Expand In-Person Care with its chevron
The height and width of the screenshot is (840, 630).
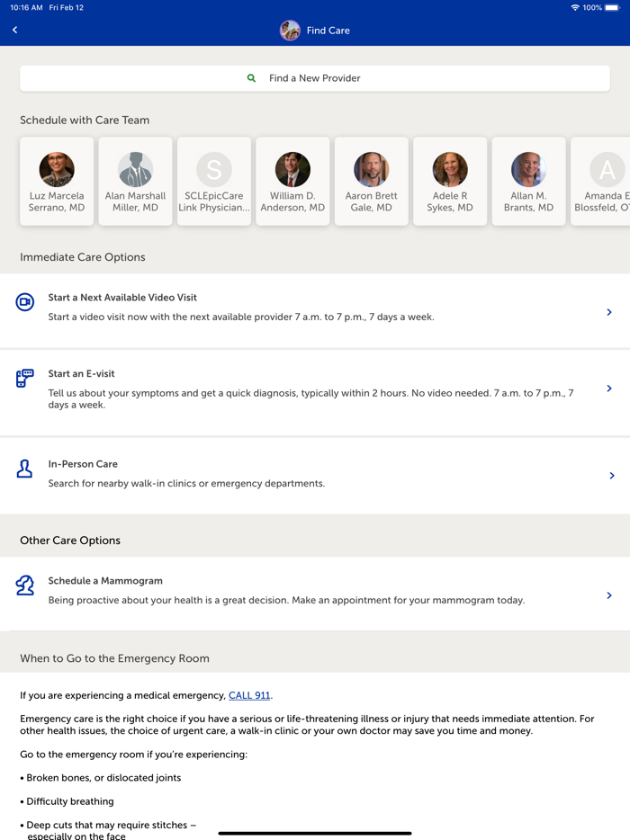[x=611, y=476]
